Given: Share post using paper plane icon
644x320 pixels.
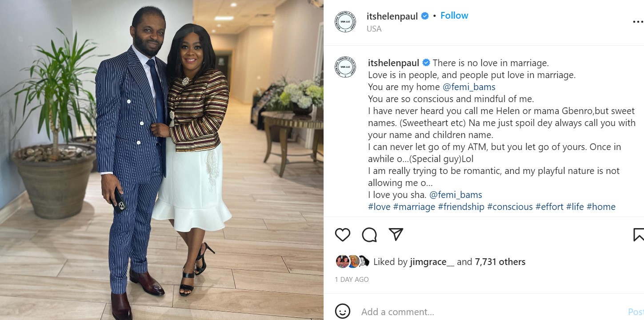Looking at the screenshot, I should point(396,234).
